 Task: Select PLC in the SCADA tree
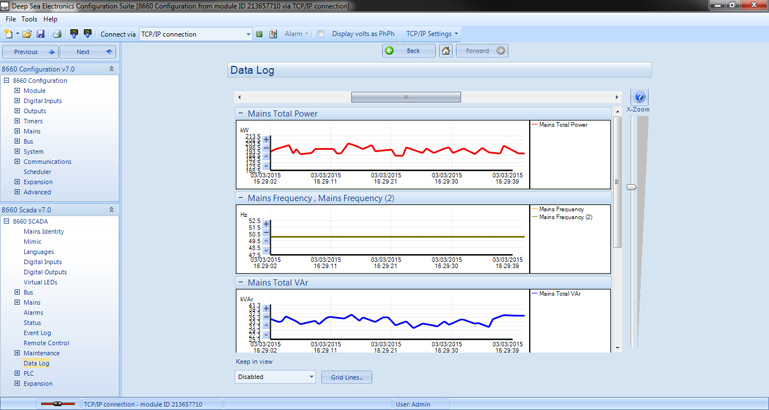(x=28, y=373)
